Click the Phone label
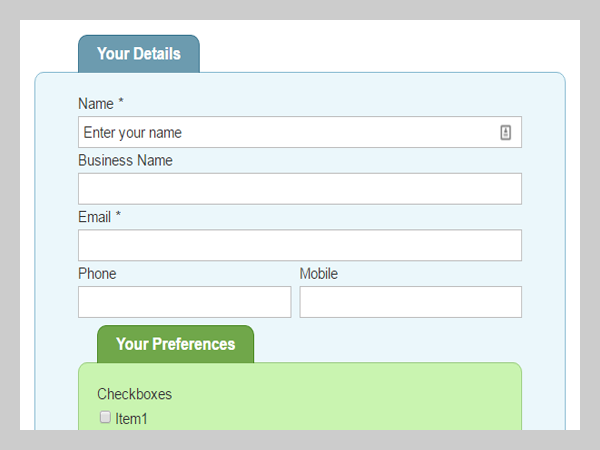Viewport: 600px width, 450px height. coord(97,274)
